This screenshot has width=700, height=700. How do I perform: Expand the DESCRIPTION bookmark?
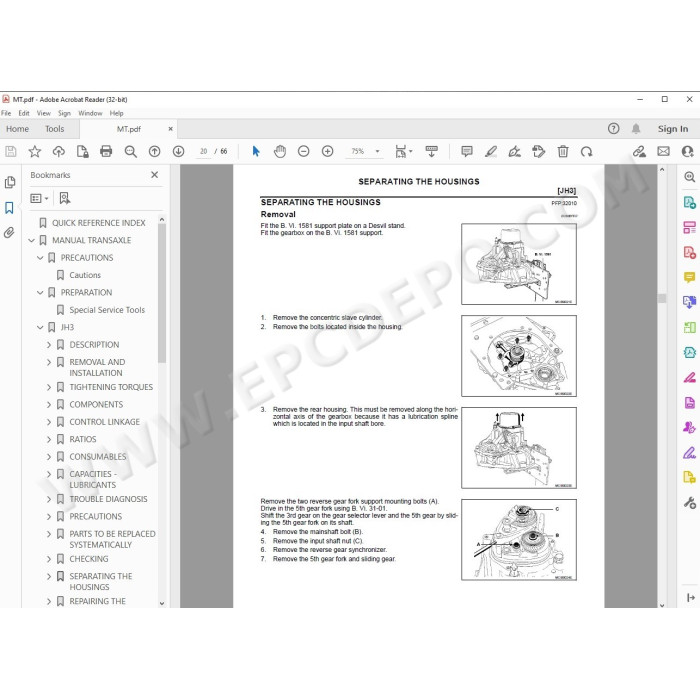[49, 345]
